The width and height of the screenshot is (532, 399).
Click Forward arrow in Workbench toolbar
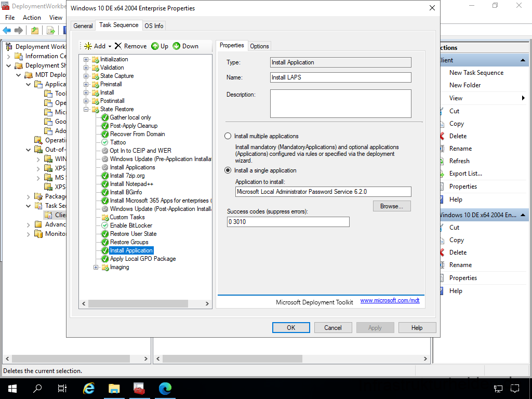coord(19,31)
